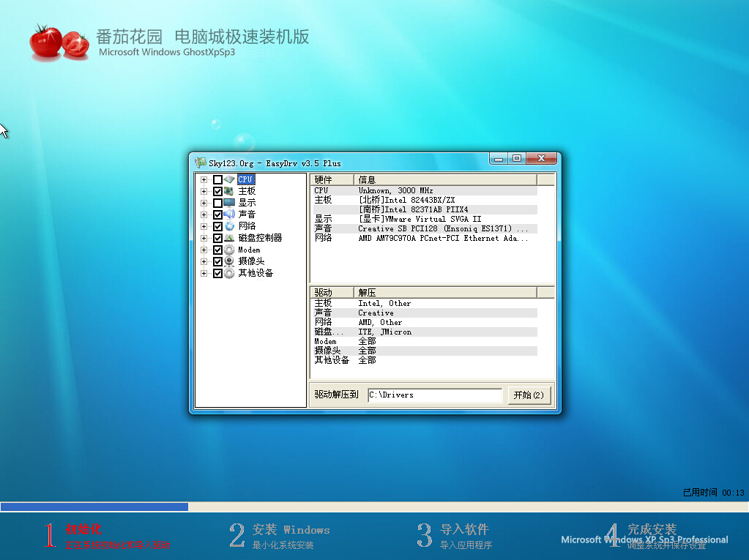Uncheck the 声音 checkbox
Image resolution: width=749 pixels, height=560 pixels.
tap(217, 214)
